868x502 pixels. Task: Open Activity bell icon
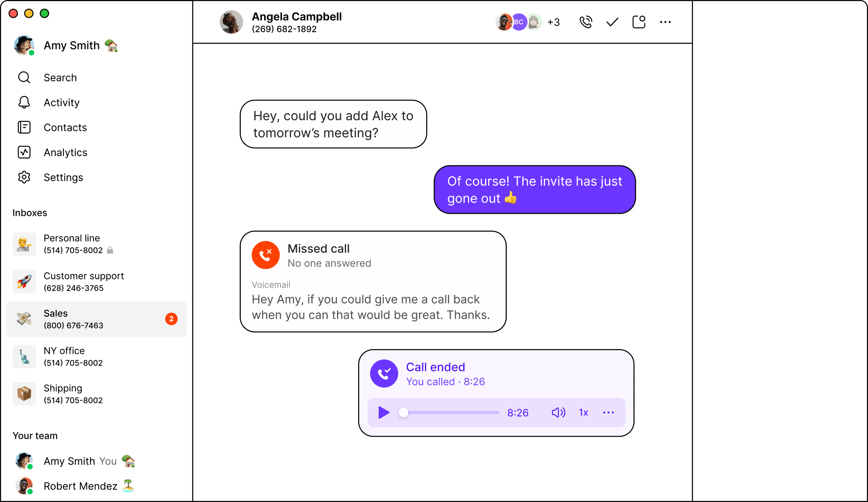[x=24, y=103]
